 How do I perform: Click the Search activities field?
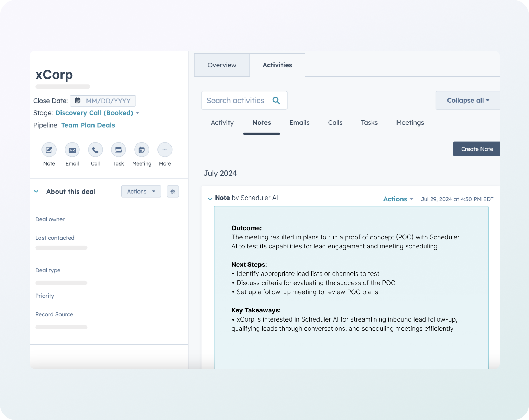[x=244, y=100]
